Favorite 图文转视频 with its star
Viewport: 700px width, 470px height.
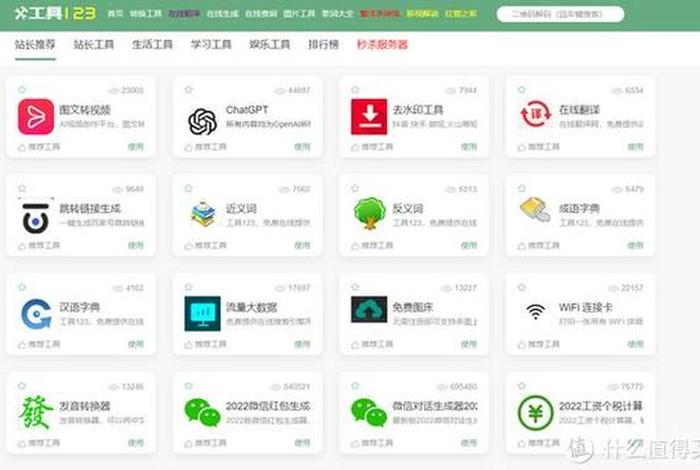click(x=22, y=90)
